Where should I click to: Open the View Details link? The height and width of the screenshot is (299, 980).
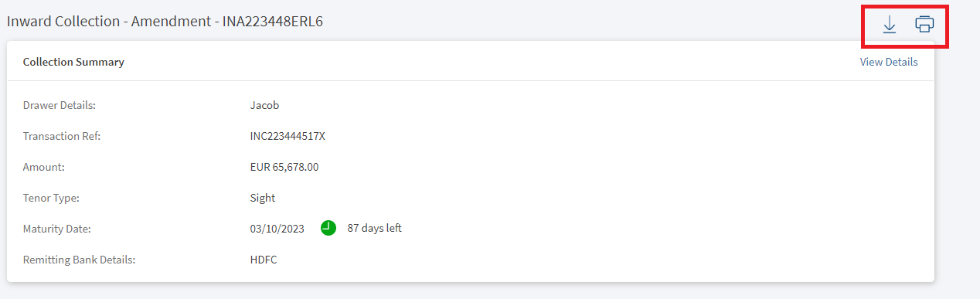point(889,62)
